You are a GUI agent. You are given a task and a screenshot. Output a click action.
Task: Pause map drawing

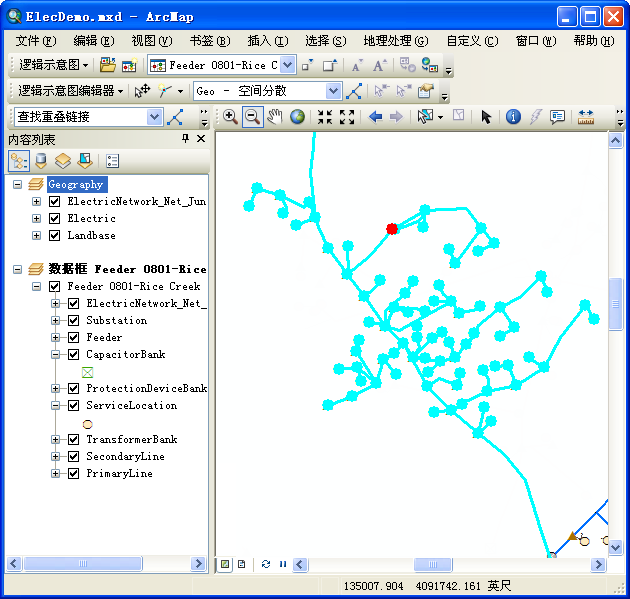(x=283, y=564)
